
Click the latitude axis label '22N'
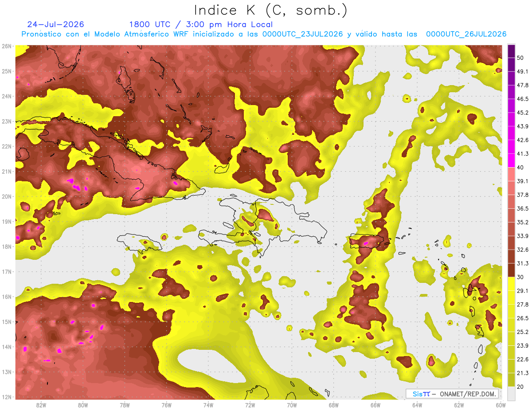[6, 146]
